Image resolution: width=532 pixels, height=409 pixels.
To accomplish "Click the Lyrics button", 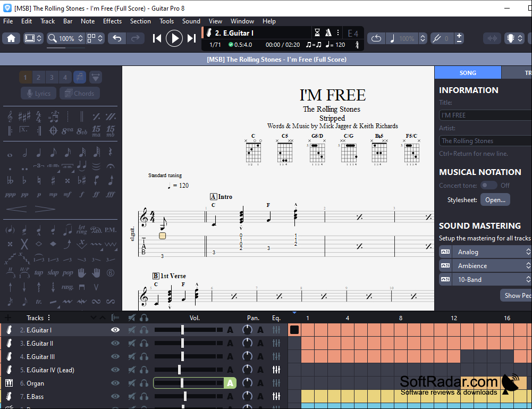I will pos(39,93).
